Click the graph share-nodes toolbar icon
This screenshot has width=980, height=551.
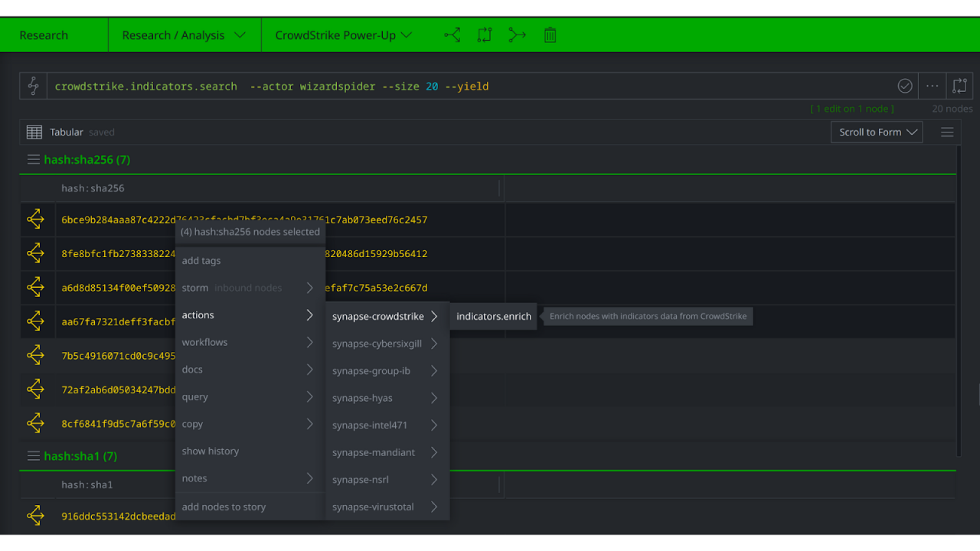[452, 35]
